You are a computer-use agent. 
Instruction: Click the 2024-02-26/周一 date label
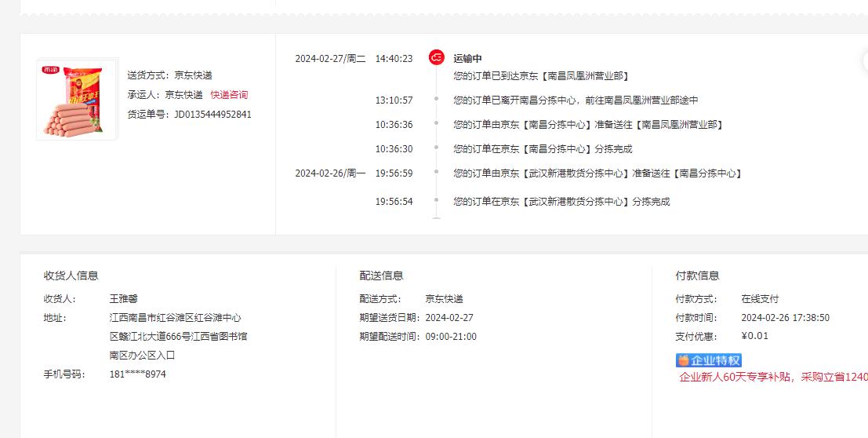[x=330, y=173]
